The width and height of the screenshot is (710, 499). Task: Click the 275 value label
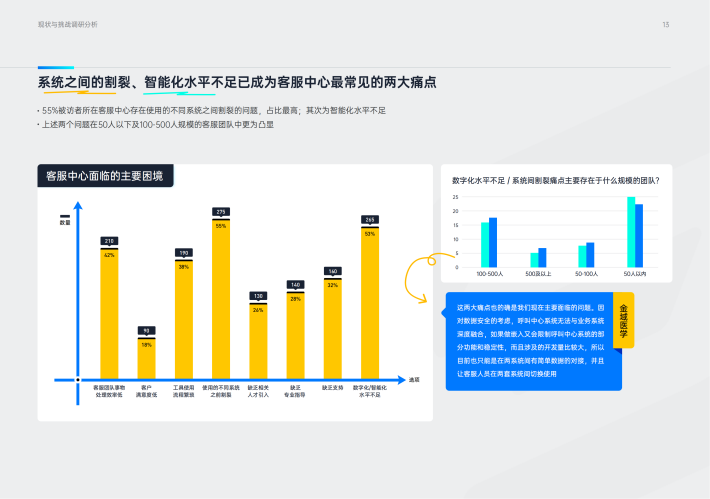click(x=221, y=212)
